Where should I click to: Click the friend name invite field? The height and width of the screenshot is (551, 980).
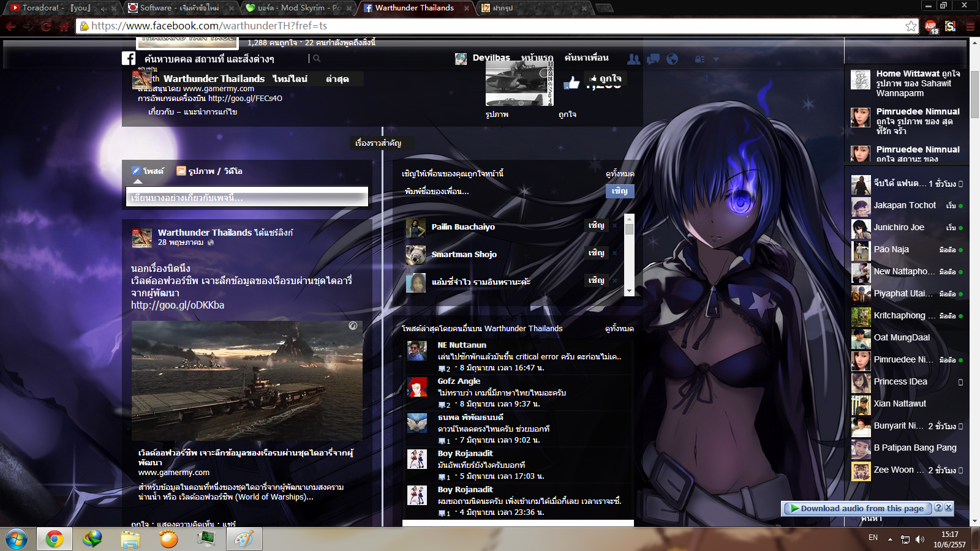point(502,191)
